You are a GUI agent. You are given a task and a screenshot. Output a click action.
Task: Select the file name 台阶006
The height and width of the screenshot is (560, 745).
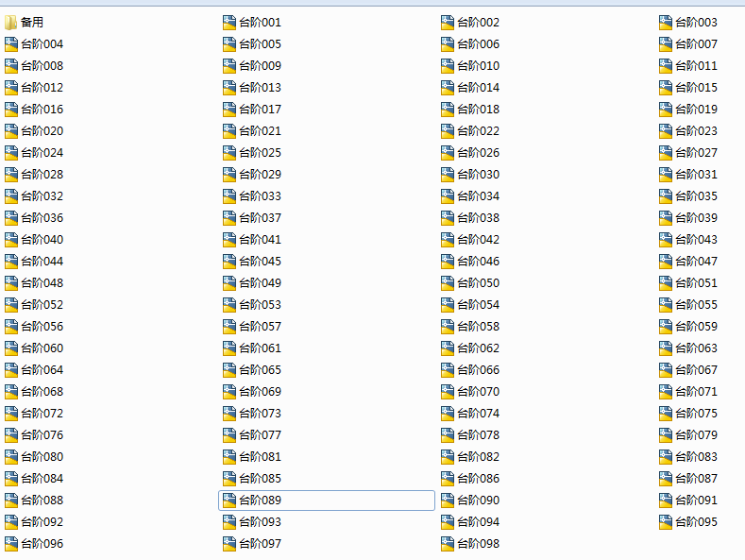point(478,44)
